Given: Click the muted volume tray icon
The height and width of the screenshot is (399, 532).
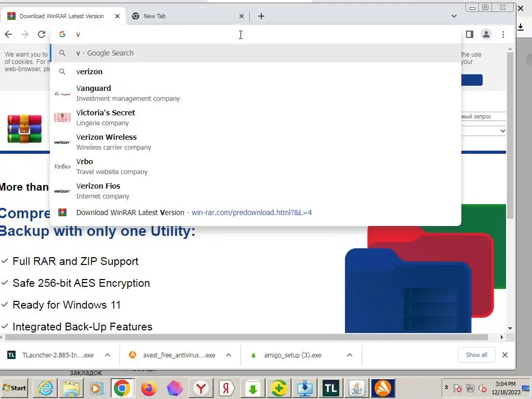Looking at the screenshot, I should [x=483, y=388].
